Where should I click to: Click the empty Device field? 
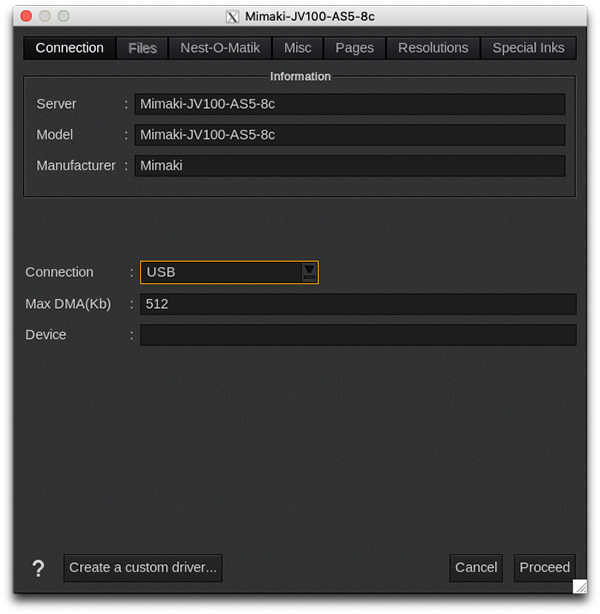pyautogui.click(x=358, y=335)
